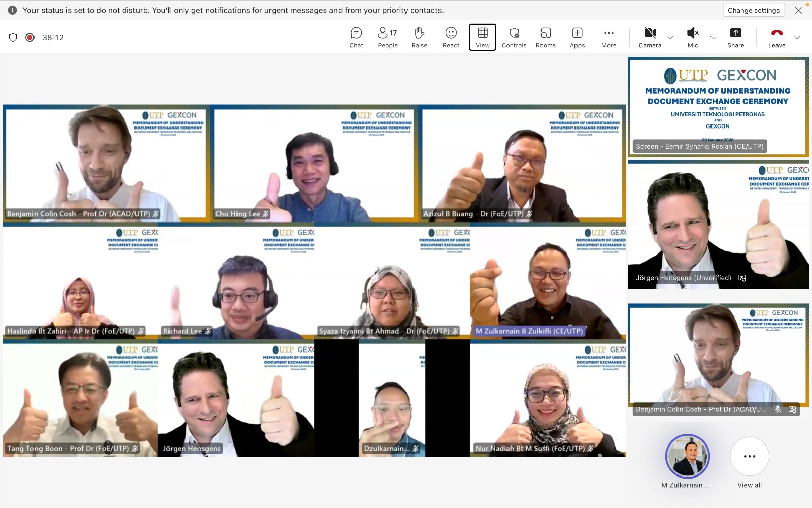Open the View layout options

pos(483,38)
